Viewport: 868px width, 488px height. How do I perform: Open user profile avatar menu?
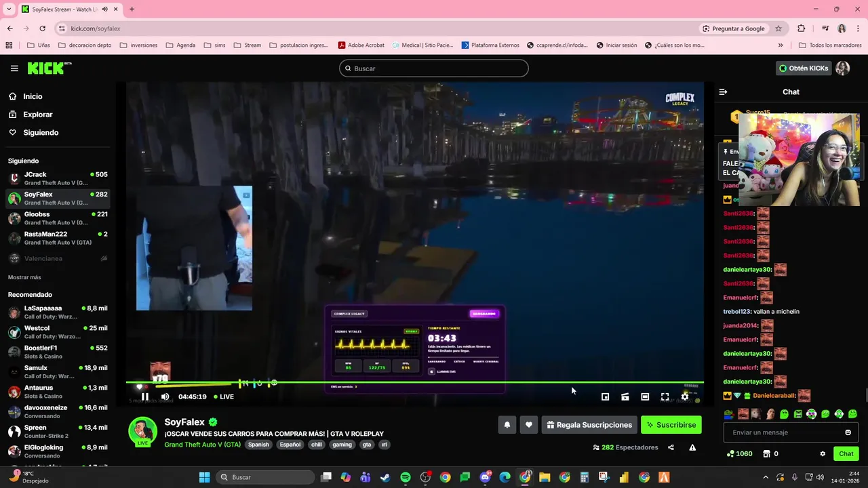pos(843,68)
